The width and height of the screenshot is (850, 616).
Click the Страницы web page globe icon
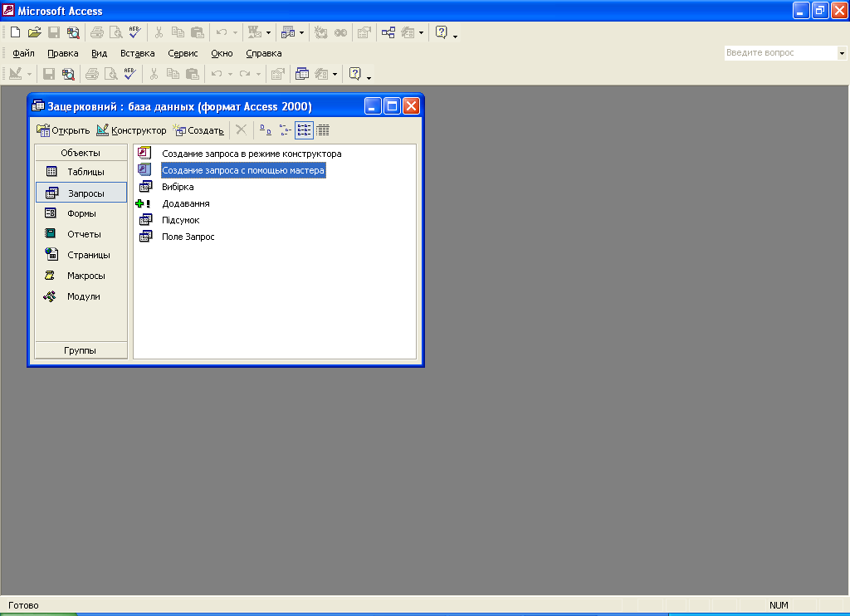(51, 254)
